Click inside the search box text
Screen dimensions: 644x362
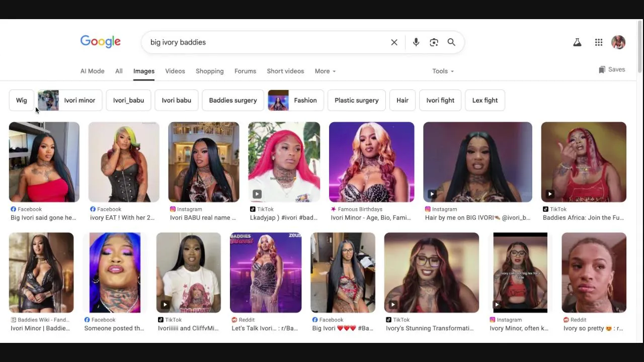(178, 42)
